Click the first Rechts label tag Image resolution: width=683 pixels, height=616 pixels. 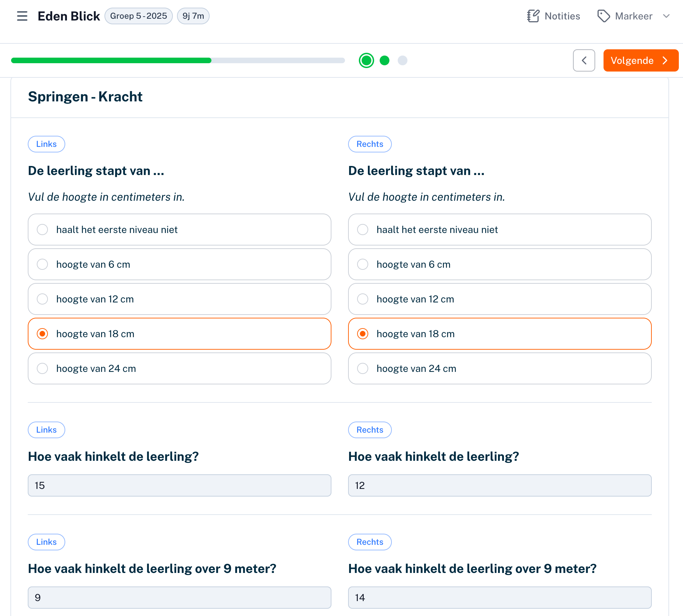pyautogui.click(x=370, y=144)
